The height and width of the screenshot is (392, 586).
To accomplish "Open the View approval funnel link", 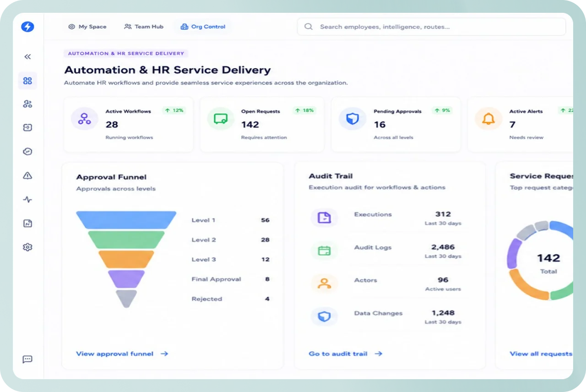I will [x=122, y=354].
